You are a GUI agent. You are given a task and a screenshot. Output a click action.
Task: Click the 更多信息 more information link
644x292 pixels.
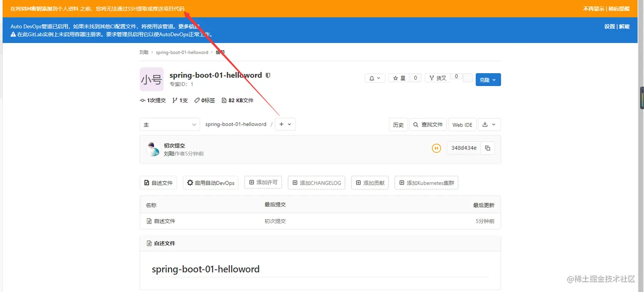click(x=189, y=26)
